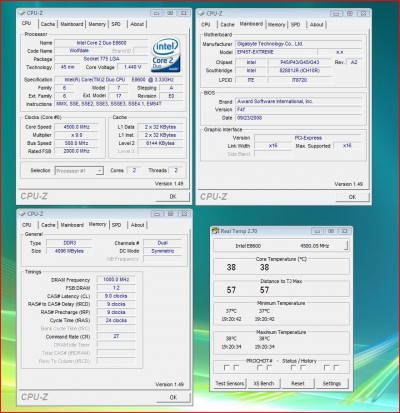Click the Rated FSB 2000.0 MHz value
Image resolution: width=400 pixels, height=413 pixels.
tap(77, 151)
